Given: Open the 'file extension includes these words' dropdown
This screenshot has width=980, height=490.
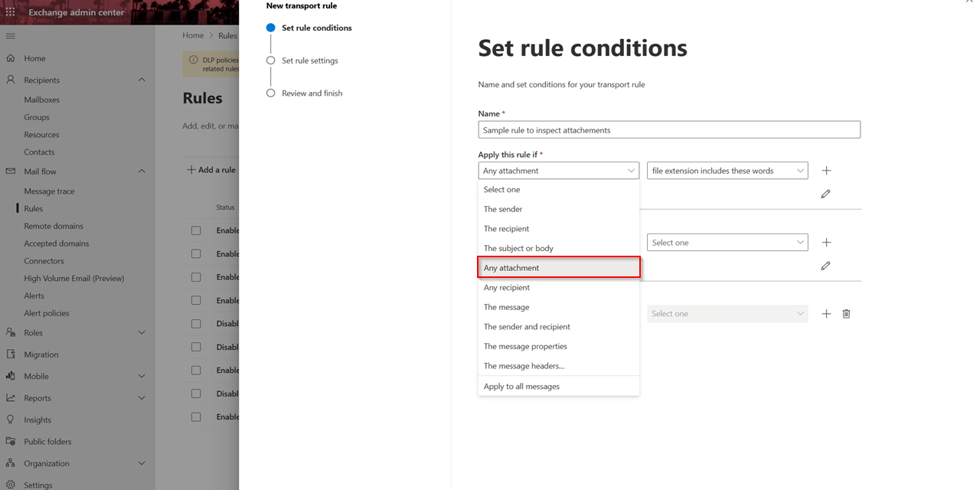Looking at the screenshot, I should pyautogui.click(x=726, y=170).
